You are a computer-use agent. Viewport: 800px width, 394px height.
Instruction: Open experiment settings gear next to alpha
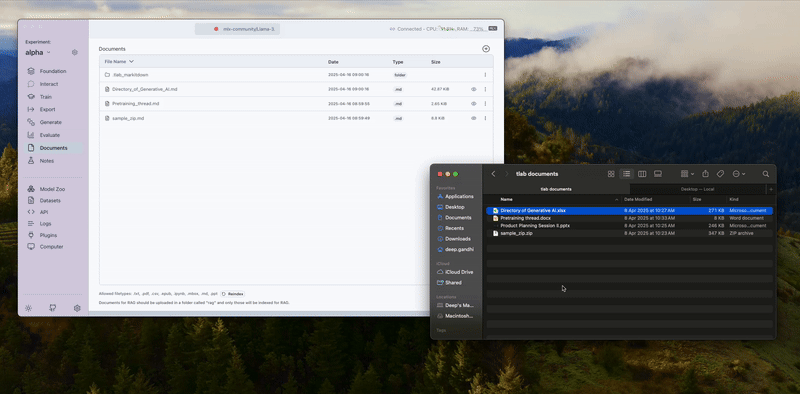[x=74, y=52]
